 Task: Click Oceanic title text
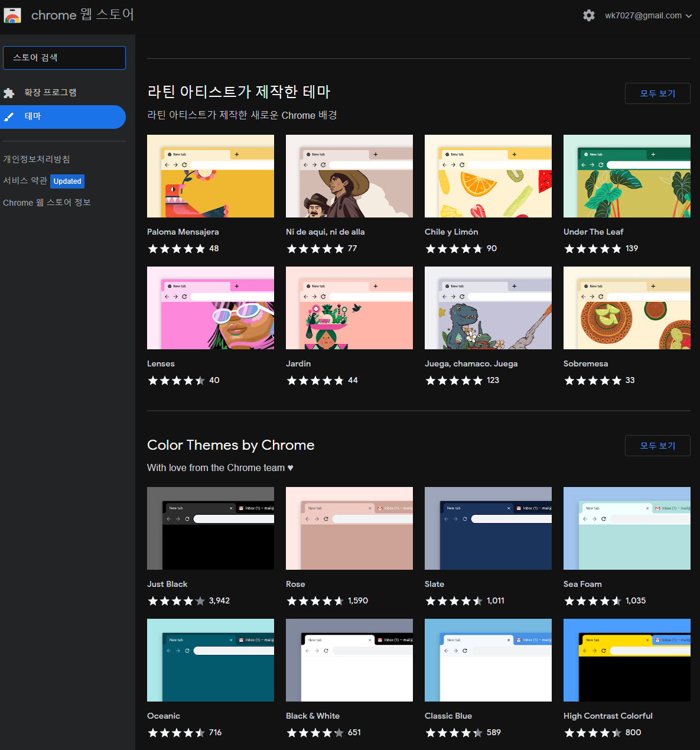(x=164, y=716)
